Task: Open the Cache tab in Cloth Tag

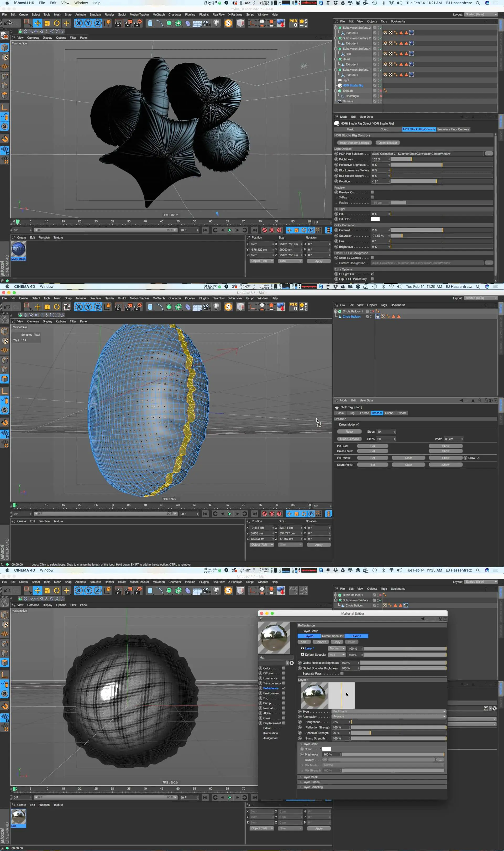Action: click(389, 413)
